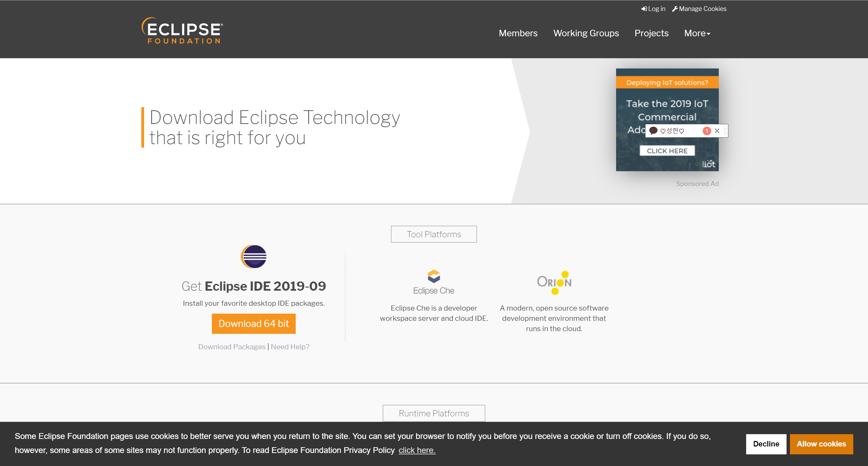Viewport: 868px width, 466px height.
Task: Click the chat bubble notification icon
Action: 653,130
